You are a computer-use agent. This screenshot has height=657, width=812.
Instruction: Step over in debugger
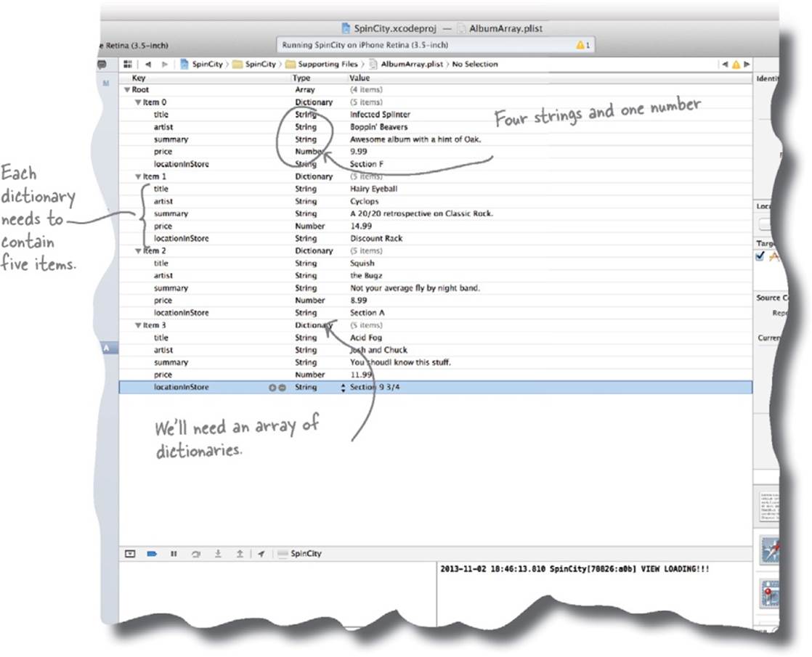click(196, 553)
